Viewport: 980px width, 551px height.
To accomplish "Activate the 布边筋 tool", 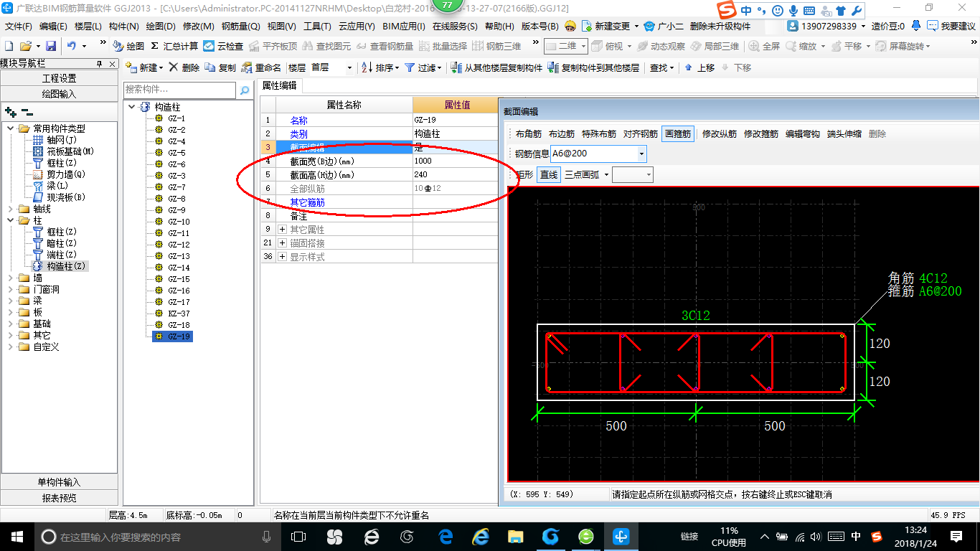I will click(x=562, y=134).
